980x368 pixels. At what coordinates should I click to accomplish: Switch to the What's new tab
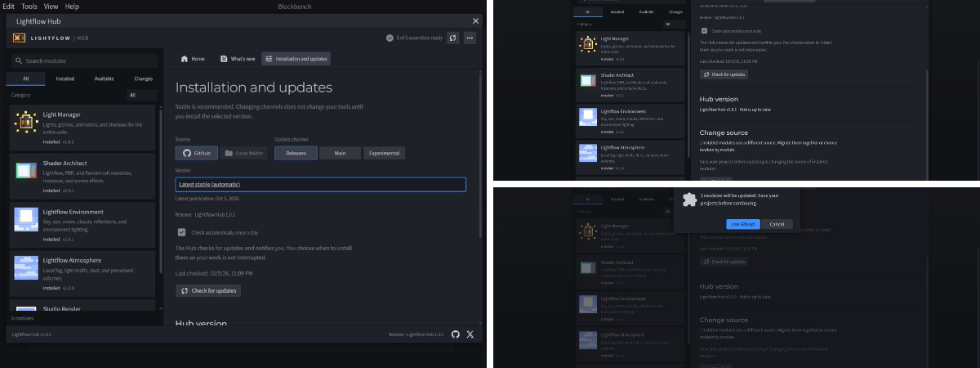[x=238, y=59]
